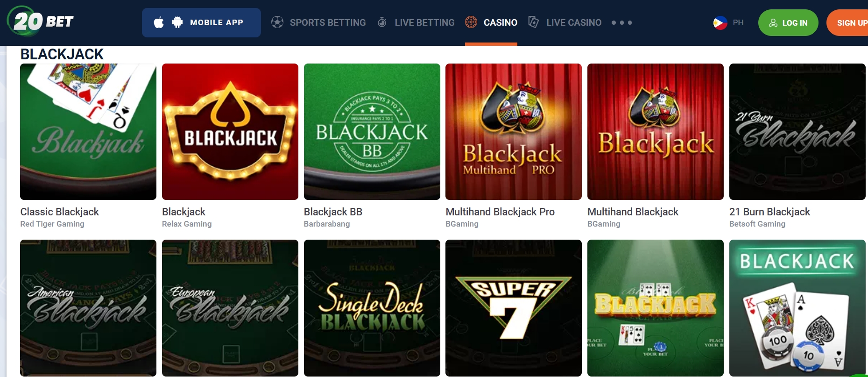Launch the Super 7 game thumbnail
The height and width of the screenshot is (377, 868).
tap(514, 308)
